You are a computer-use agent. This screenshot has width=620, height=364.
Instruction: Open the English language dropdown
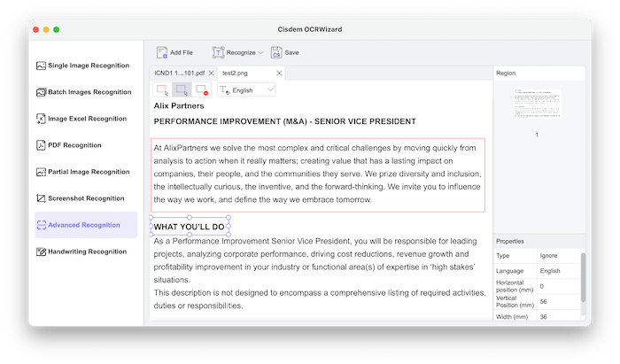coord(247,90)
